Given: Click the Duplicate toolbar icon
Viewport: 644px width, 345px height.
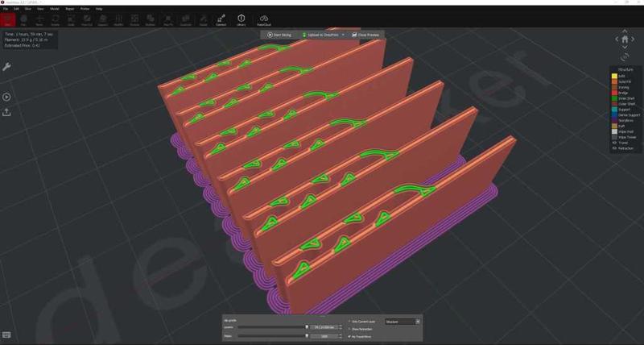Looking at the screenshot, I should [x=186, y=19].
